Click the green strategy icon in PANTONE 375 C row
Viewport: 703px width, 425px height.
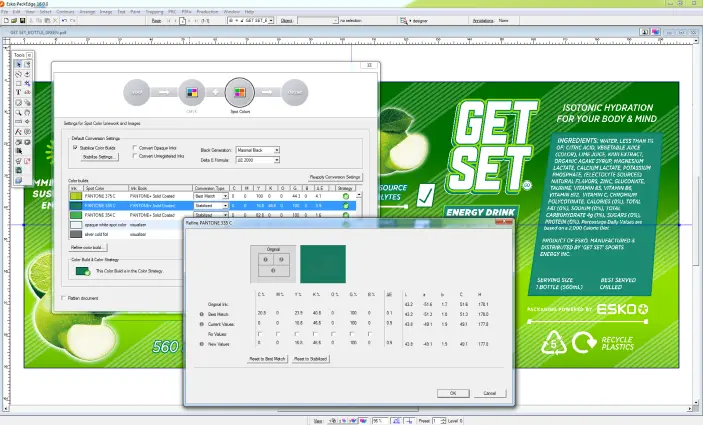346,196
